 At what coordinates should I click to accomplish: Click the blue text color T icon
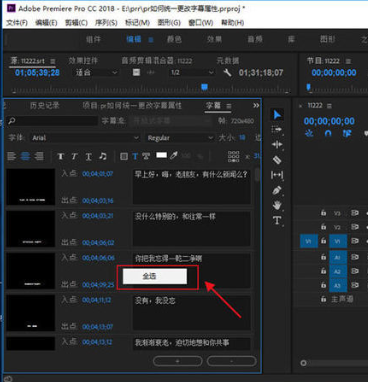click(135, 156)
